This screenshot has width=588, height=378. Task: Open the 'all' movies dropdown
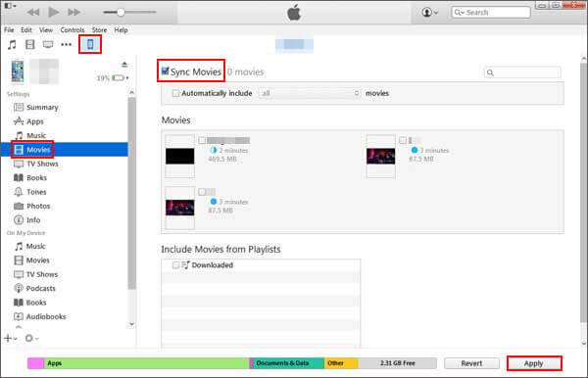309,93
